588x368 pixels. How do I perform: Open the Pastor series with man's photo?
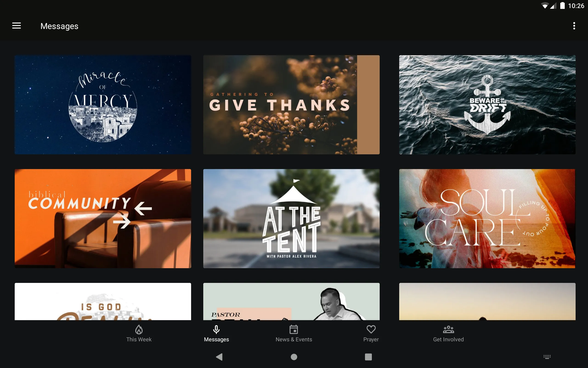[x=291, y=301]
